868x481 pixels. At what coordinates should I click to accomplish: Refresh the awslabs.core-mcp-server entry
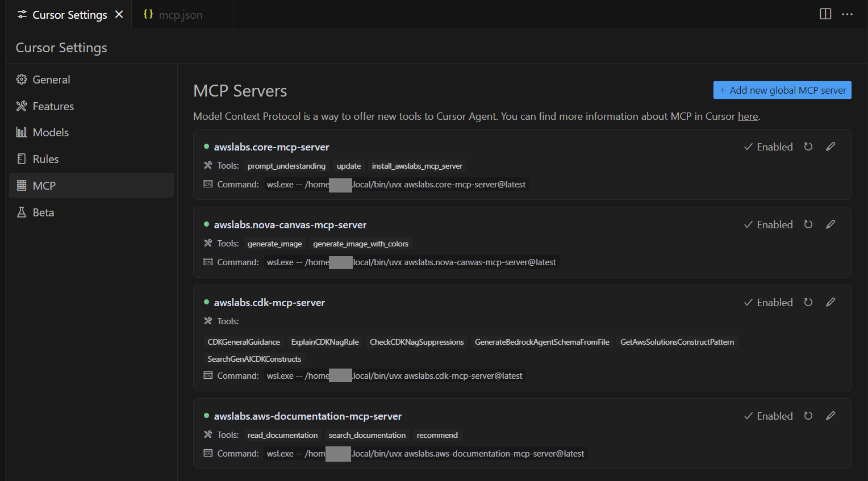point(808,147)
